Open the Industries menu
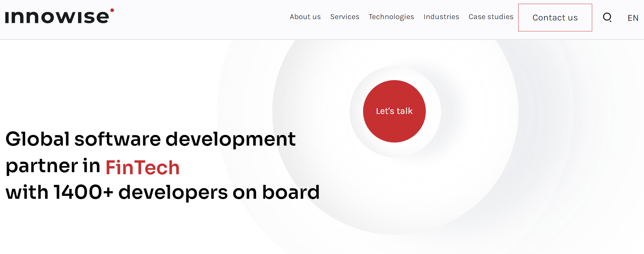 click(x=441, y=17)
